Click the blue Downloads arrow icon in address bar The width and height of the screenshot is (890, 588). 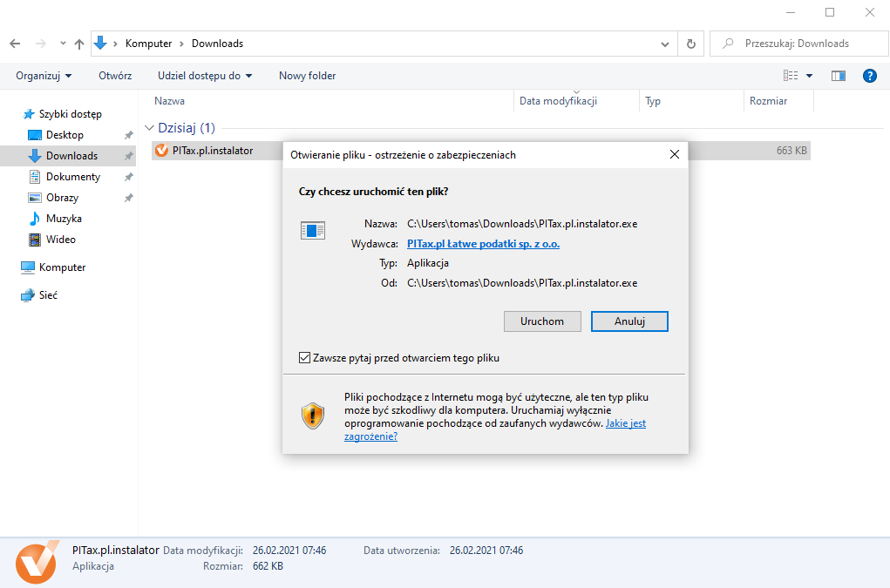click(x=100, y=43)
